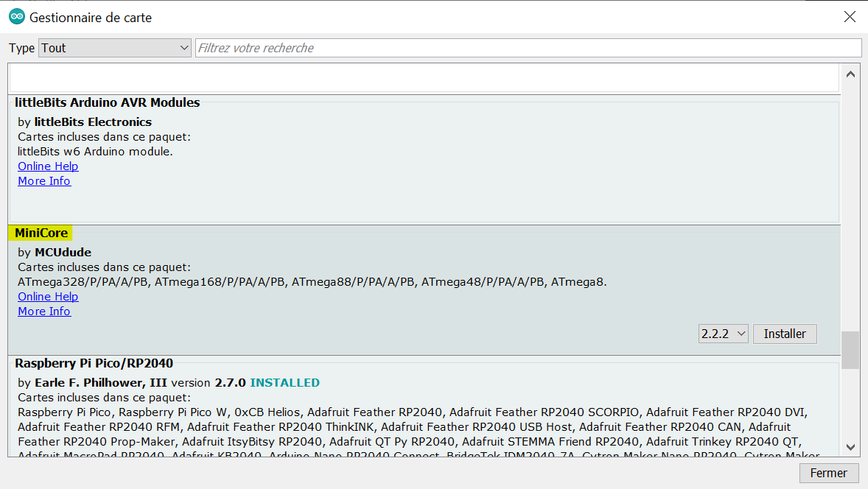The width and height of the screenshot is (868, 489).
Task: Open More Info link under MiniCore by MCUdude
Action: (x=44, y=312)
